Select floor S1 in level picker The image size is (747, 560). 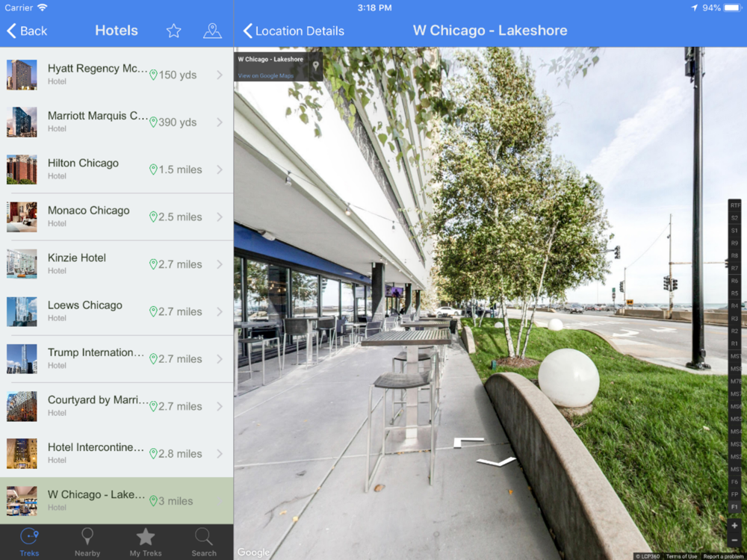pyautogui.click(x=735, y=231)
